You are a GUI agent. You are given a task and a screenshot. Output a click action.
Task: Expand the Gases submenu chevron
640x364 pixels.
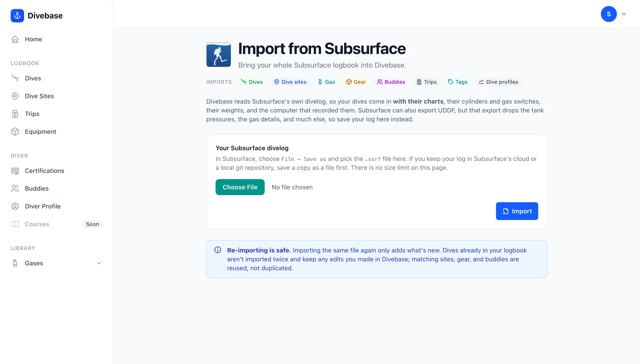pos(99,263)
